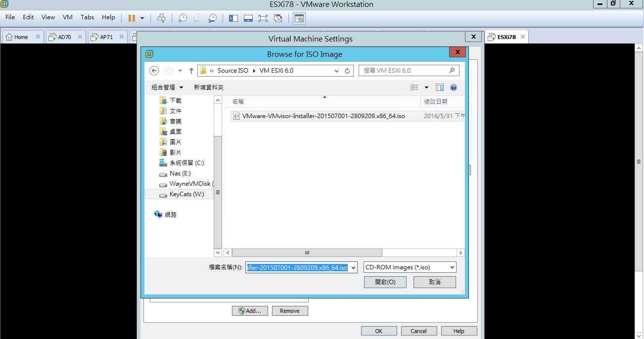Screen dimensions: 644x339
Task: Click the search VM ESXi 6.0 field
Action: point(409,71)
